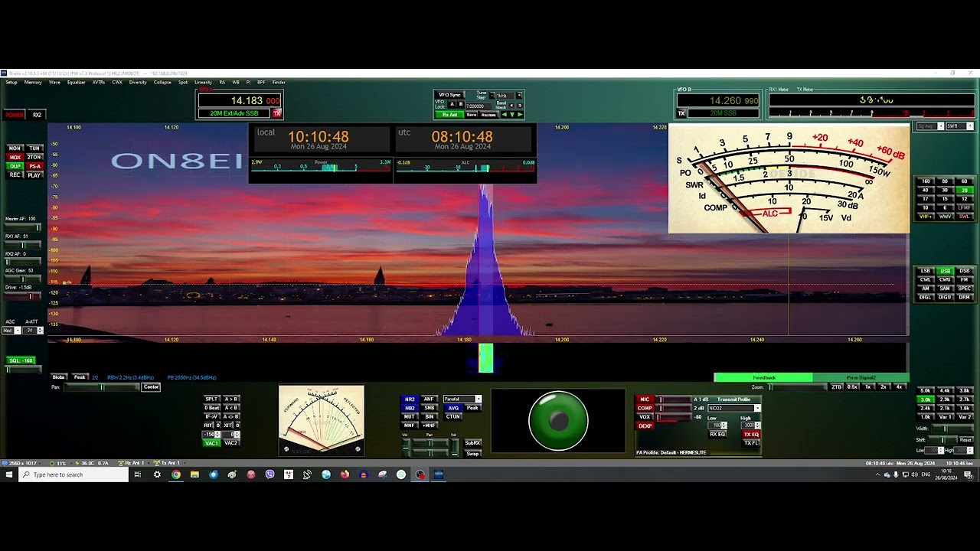Open the Linearity menu

(203, 82)
